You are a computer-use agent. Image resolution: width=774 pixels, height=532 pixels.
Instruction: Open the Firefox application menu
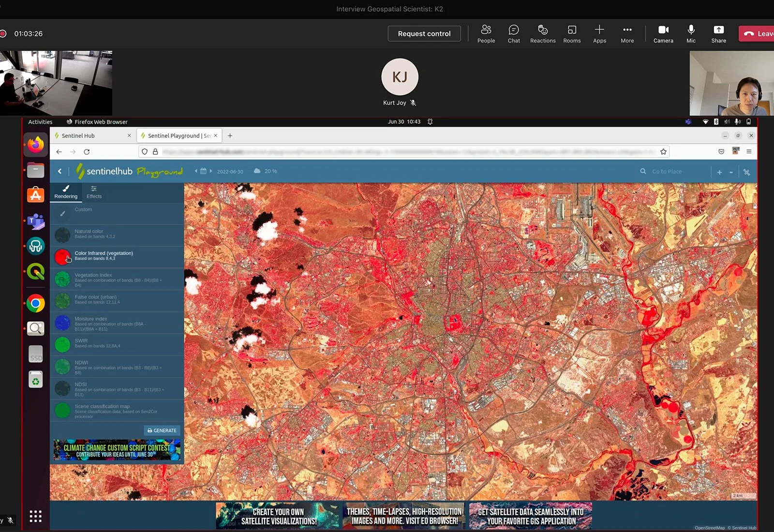click(x=749, y=151)
